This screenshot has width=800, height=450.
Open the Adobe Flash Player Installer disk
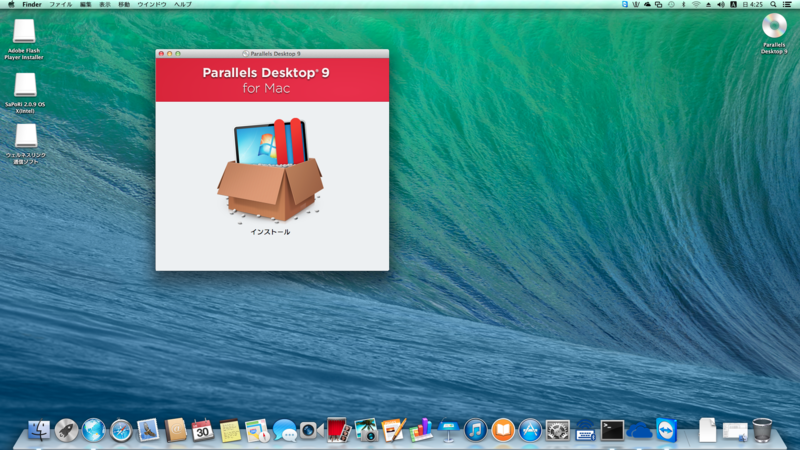click(x=24, y=32)
